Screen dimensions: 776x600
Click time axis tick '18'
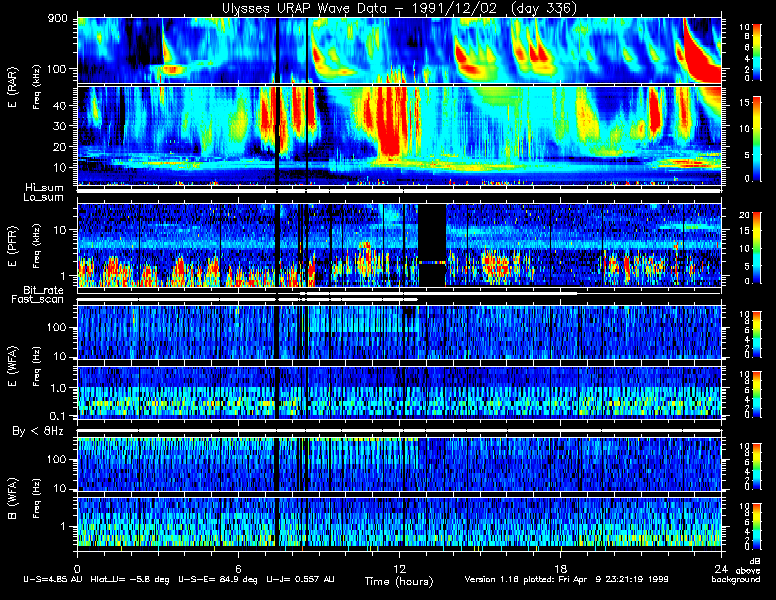click(560, 568)
